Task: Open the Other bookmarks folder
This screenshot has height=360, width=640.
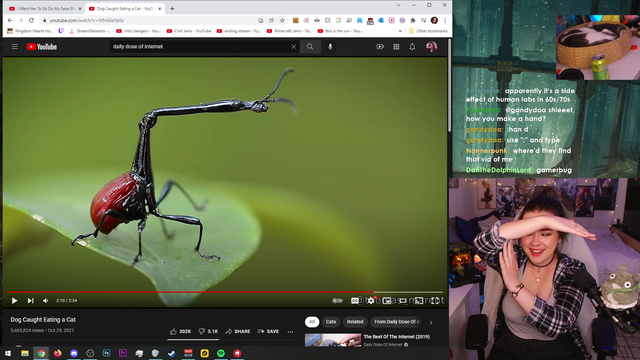Action: tap(428, 31)
